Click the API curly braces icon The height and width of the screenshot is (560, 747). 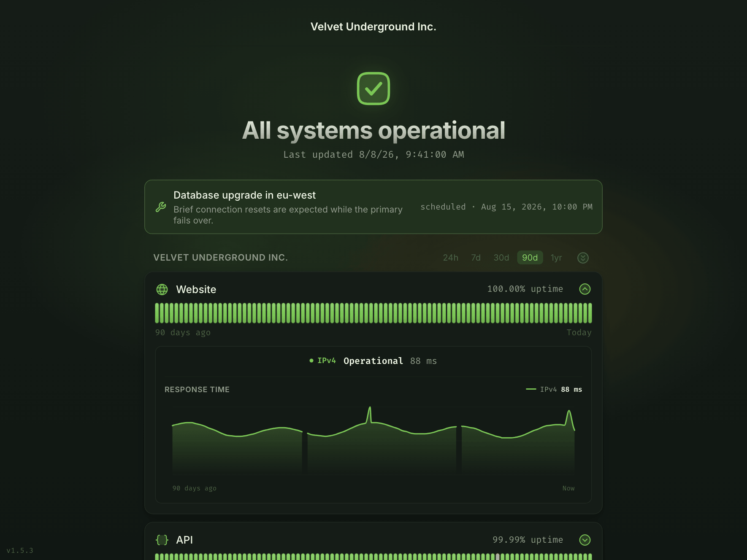tap(162, 540)
